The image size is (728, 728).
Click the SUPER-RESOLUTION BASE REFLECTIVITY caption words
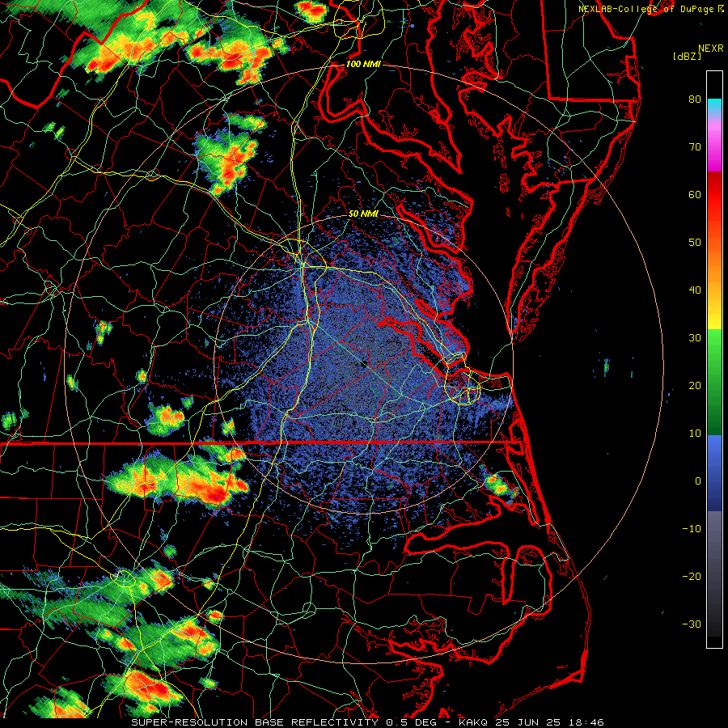pyautogui.click(x=255, y=722)
